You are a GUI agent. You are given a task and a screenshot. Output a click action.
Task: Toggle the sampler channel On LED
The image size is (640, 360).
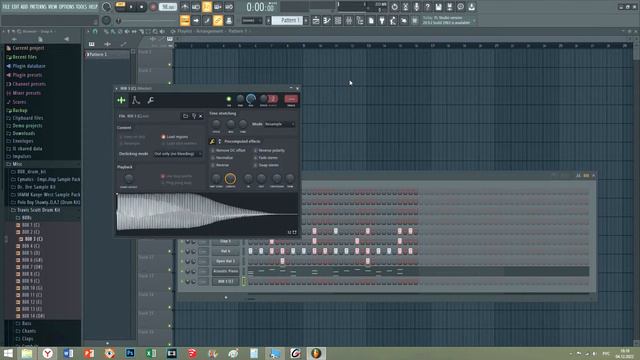(229, 99)
